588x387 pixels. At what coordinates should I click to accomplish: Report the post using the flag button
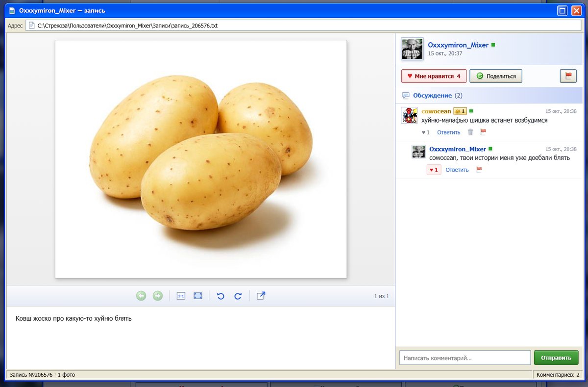pos(568,76)
